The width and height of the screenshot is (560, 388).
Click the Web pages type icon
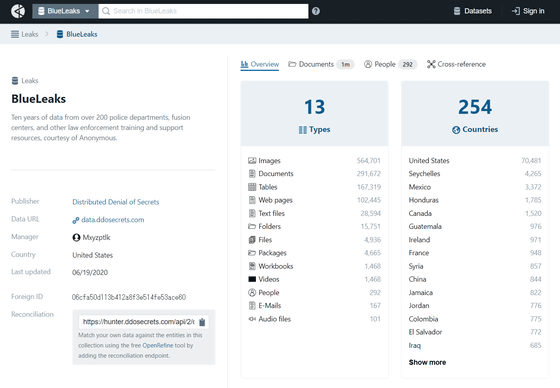pyautogui.click(x=252, y=200)
